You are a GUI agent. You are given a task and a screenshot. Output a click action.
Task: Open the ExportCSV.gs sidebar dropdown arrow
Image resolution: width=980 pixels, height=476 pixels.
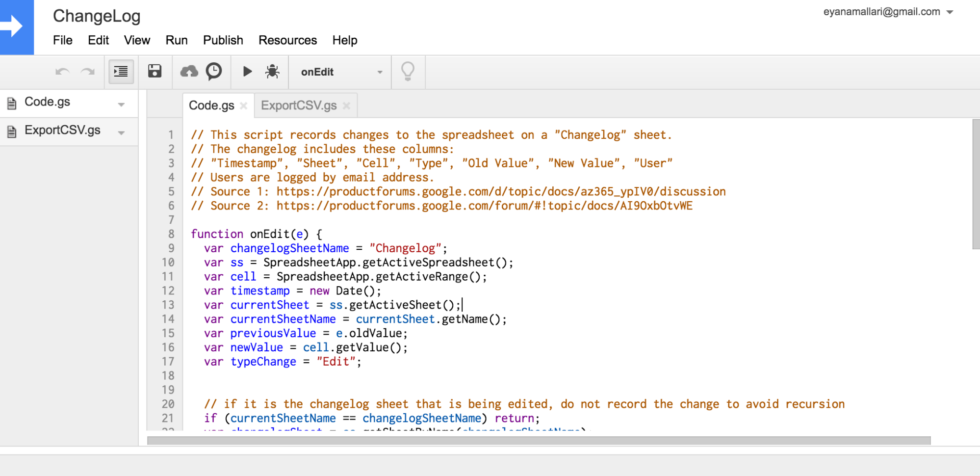121,132
